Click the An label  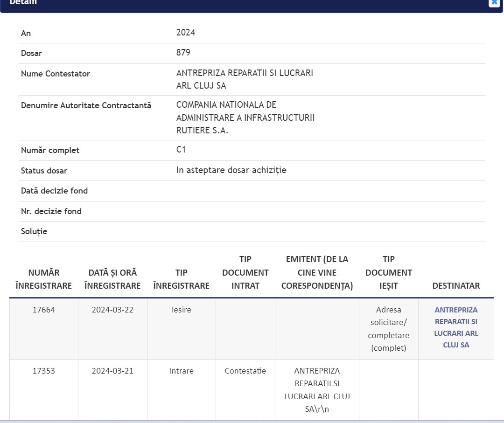26,33
